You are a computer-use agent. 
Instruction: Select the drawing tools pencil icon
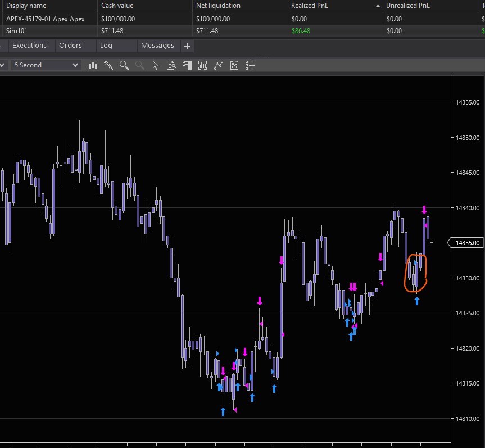coord(108,65)
